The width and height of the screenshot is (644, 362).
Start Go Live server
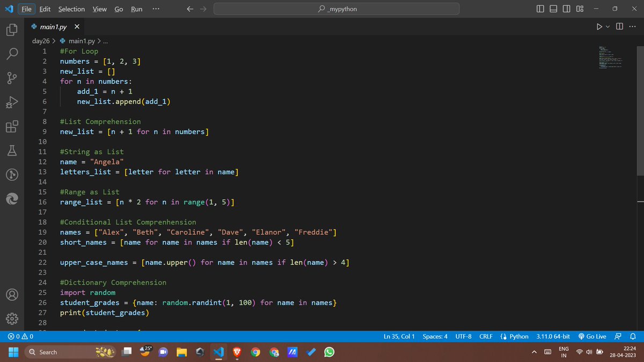pyautogui.click(x=592, y=336)
